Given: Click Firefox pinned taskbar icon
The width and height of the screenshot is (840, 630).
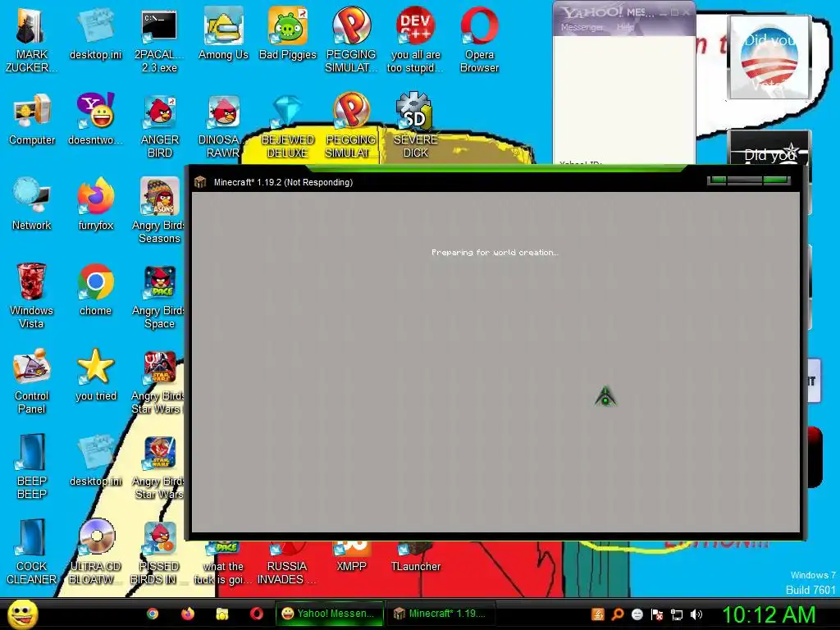Looking at the screenshot, I should [x=188, y=614].
